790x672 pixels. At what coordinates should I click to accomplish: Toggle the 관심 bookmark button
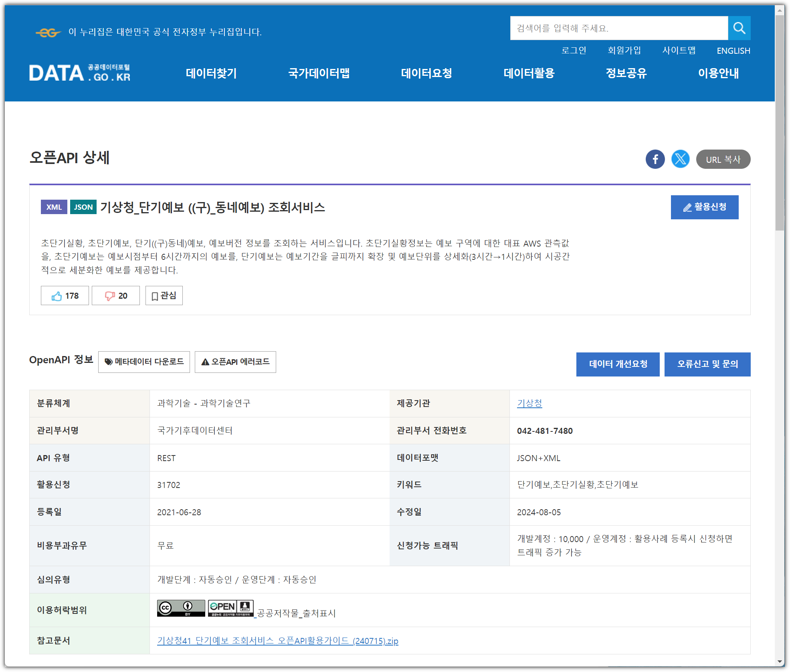[164, 296]
